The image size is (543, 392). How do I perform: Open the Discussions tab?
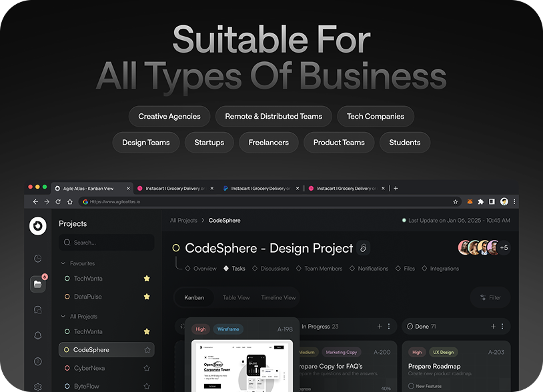pos(271,269)
